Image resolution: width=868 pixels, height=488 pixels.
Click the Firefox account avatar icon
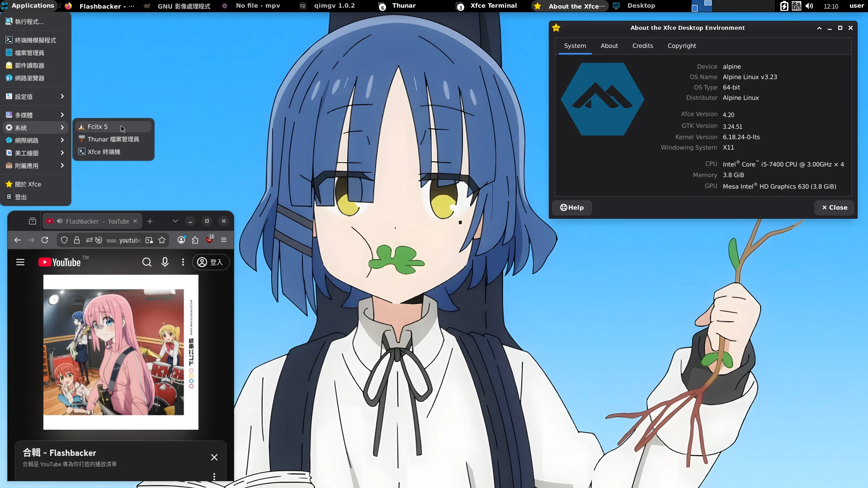pyautogui.click(x=181, y=240)
